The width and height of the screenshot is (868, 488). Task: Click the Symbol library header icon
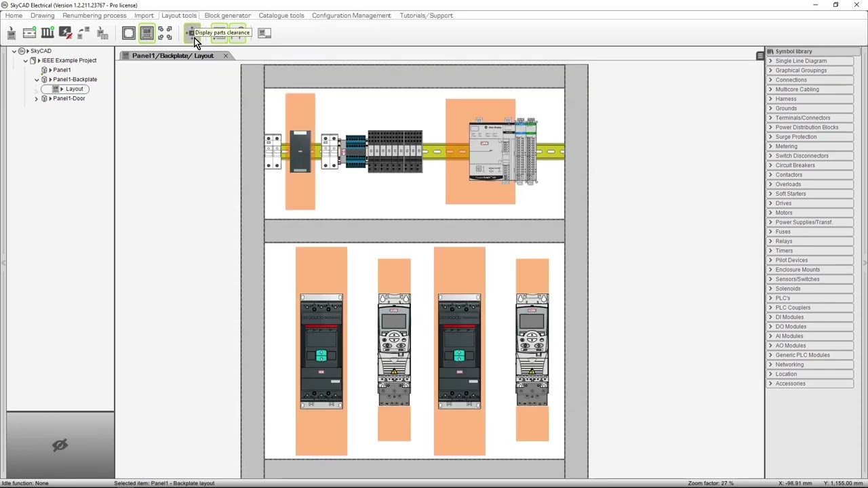point(770,52)
